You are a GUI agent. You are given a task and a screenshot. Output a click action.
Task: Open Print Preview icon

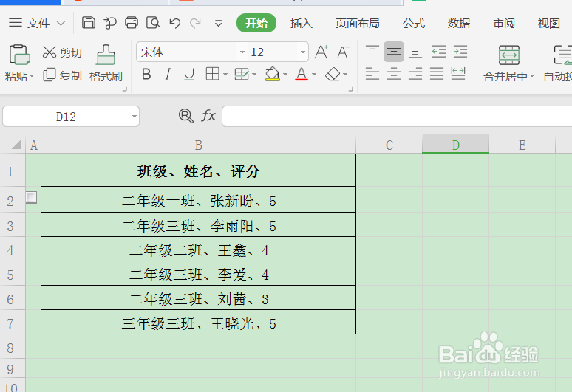click(x=153, y=23)
